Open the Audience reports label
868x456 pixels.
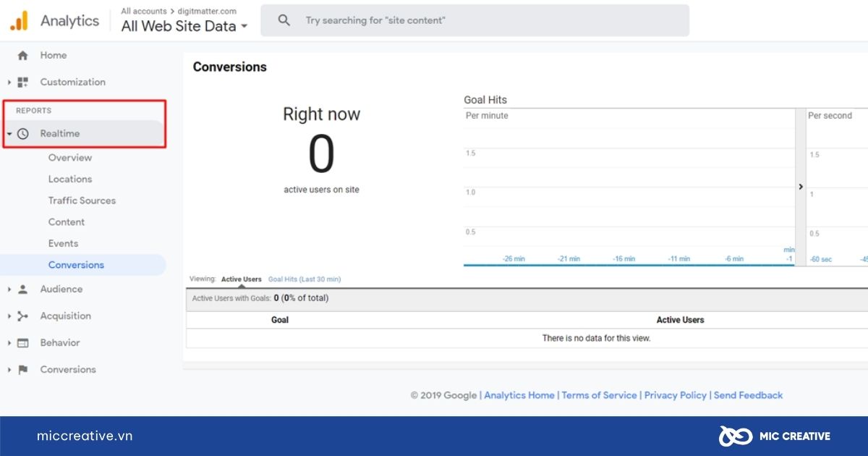(61, 289)
